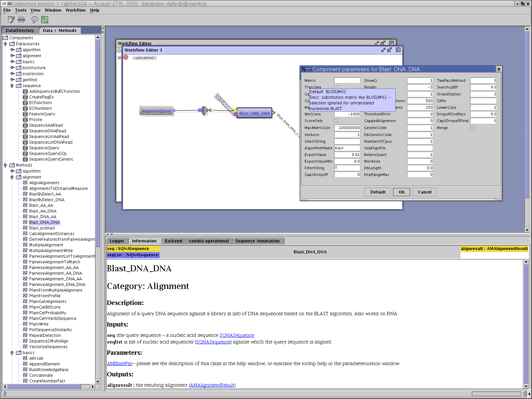Open the Workflow menu
The height and width of the screenshot is (399, 532).
tap(75, 10)
